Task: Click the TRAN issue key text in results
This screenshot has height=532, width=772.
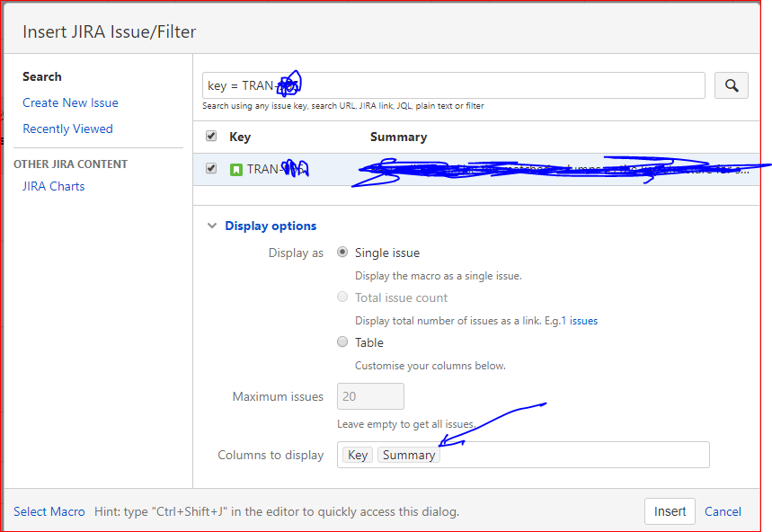Action: pyautogui.click(x=277, y=169)
